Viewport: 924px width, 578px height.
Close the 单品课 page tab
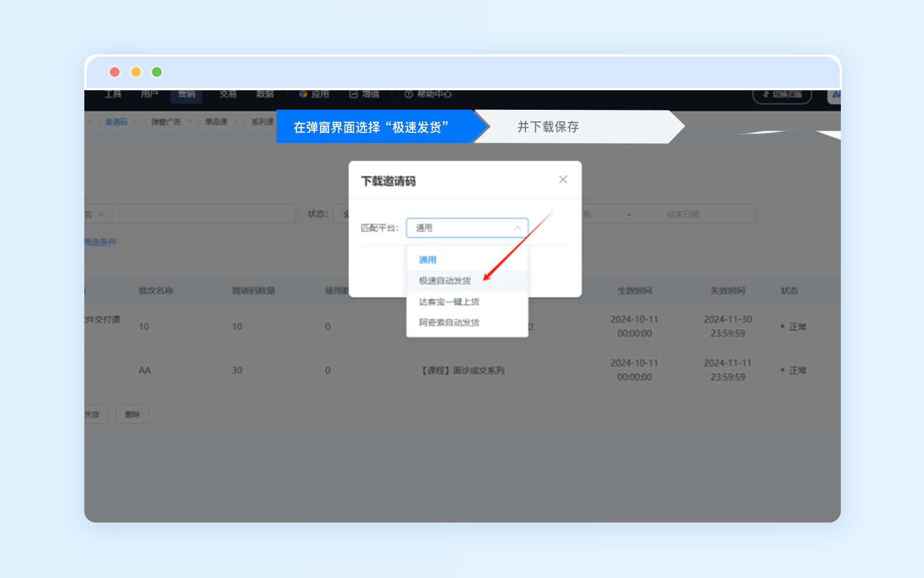point(236,122)
